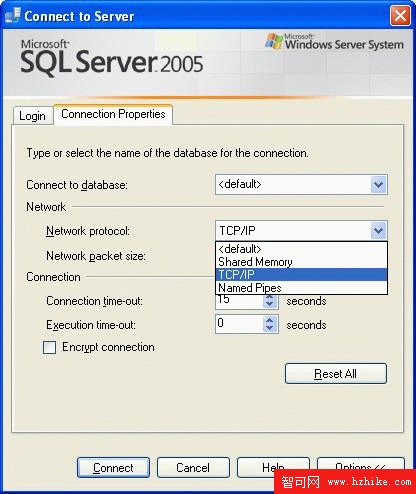The height and width of the screenshot is (494, 416).
Task: Select TCP/IP in the protocol list
Action: (x=301, y=275)
